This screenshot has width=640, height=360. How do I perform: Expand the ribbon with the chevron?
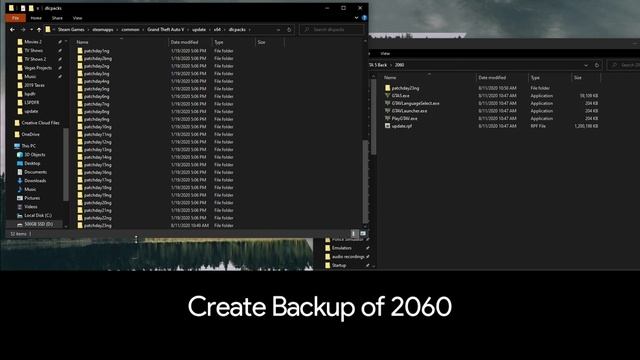356,18
